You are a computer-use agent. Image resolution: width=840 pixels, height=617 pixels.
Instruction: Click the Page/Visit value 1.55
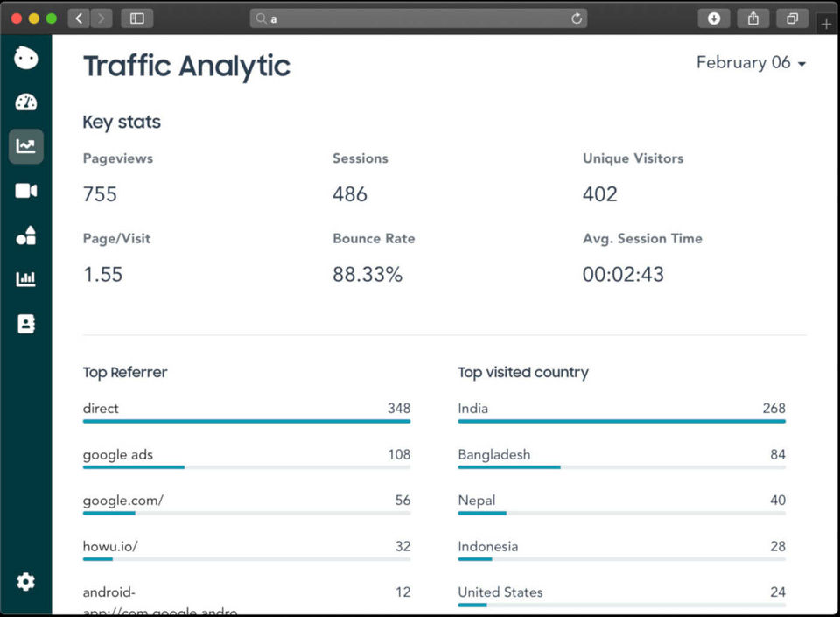103,274
